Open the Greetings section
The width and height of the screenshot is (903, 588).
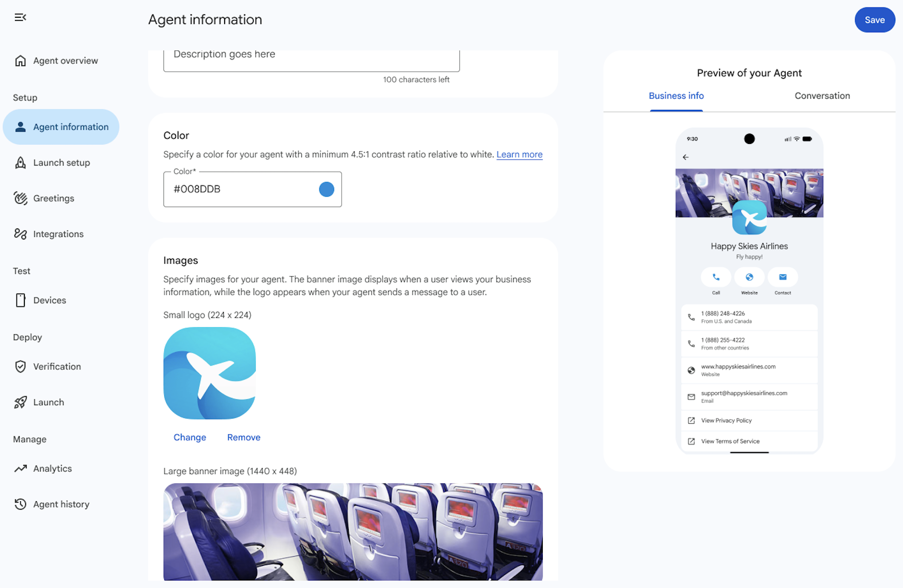(54, 198)
